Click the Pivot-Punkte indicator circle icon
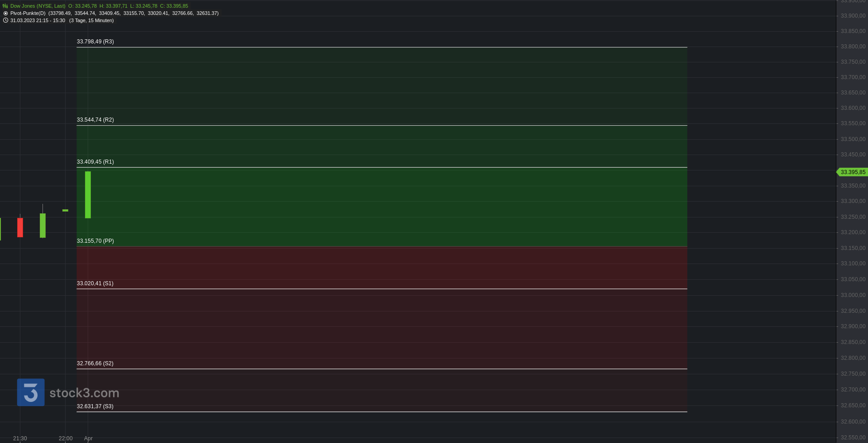This screenshot has width=868, height=443. [x=5, y=13]
